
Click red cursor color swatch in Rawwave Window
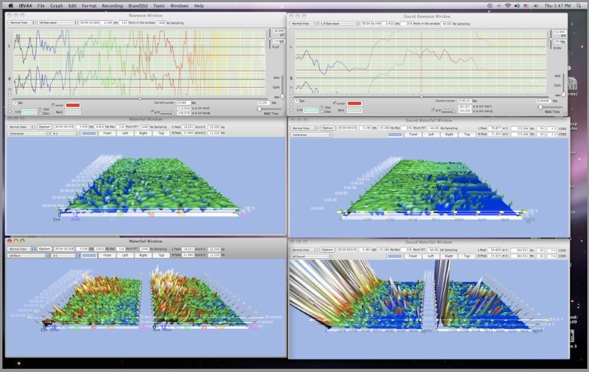pyautogui.click(x=73, y=105)
